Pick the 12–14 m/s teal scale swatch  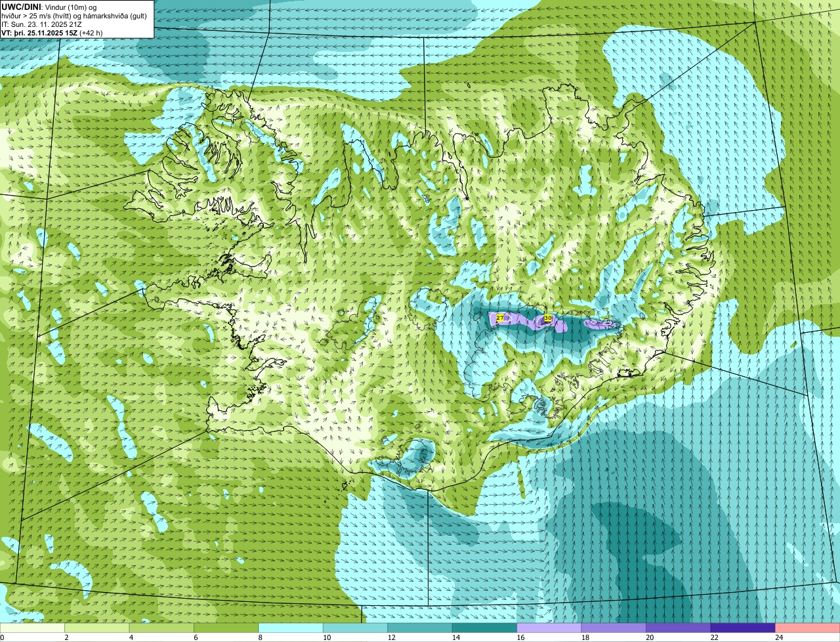[420, 628]
